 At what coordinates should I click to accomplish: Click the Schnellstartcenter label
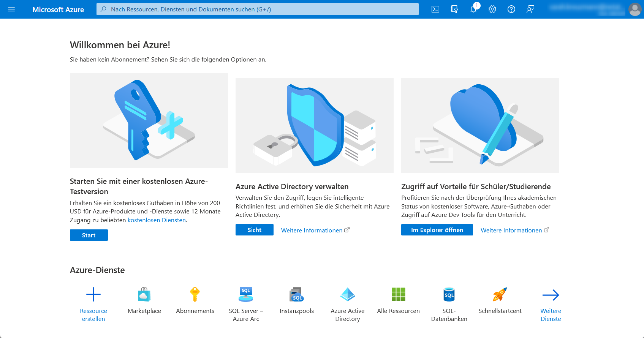500,311
